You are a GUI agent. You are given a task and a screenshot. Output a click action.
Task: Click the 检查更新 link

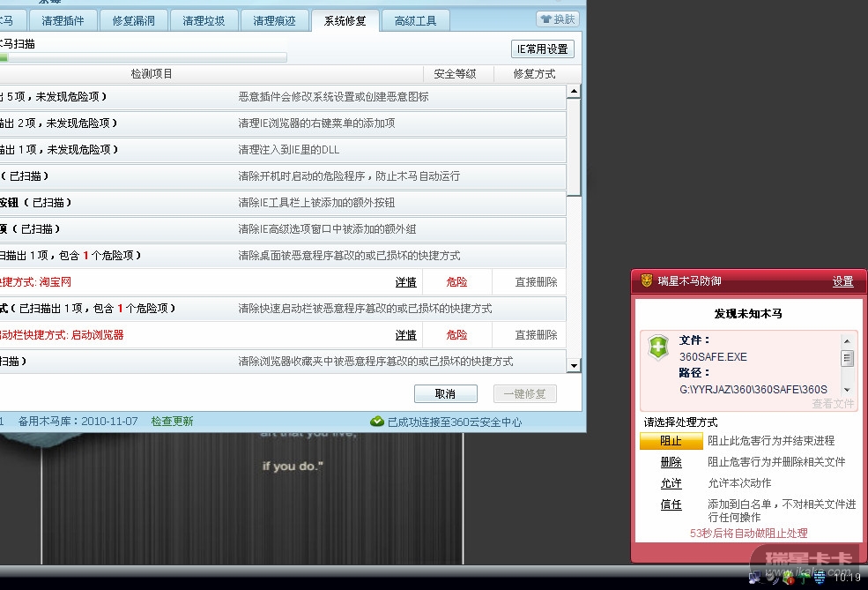[x=172, y=421]
